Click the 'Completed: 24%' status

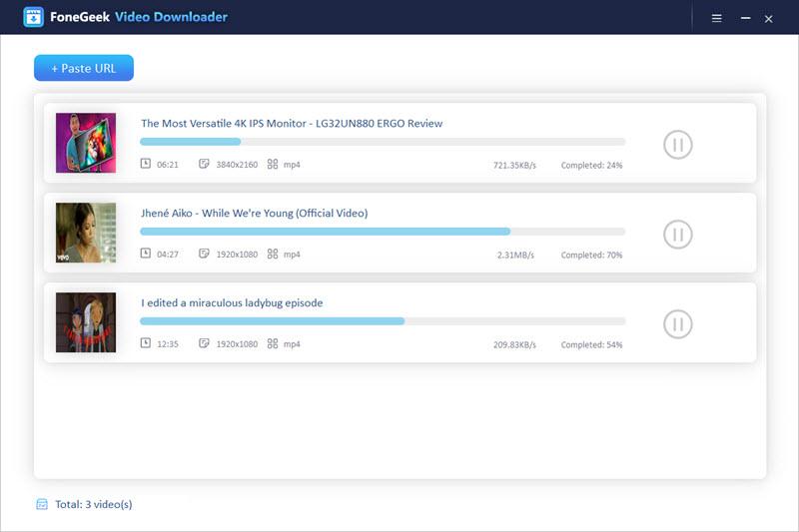pos(591,165)
